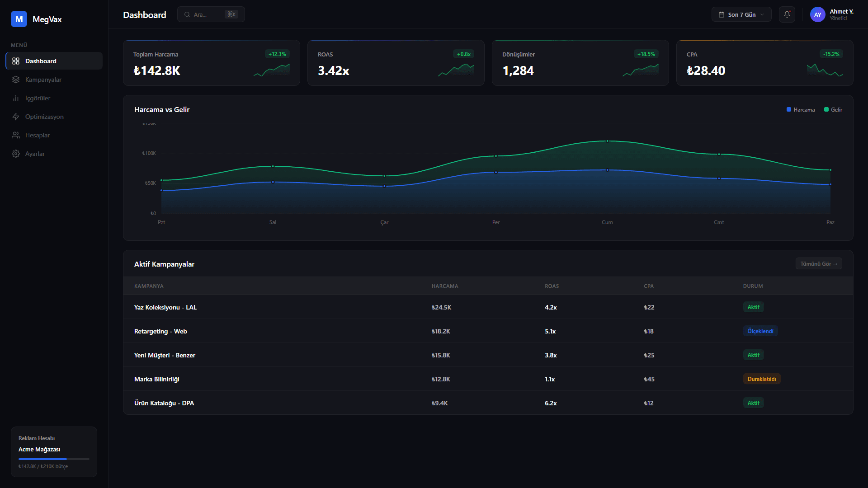
Task: Click the Tümünü Gör button
Action: coord(819,264)
